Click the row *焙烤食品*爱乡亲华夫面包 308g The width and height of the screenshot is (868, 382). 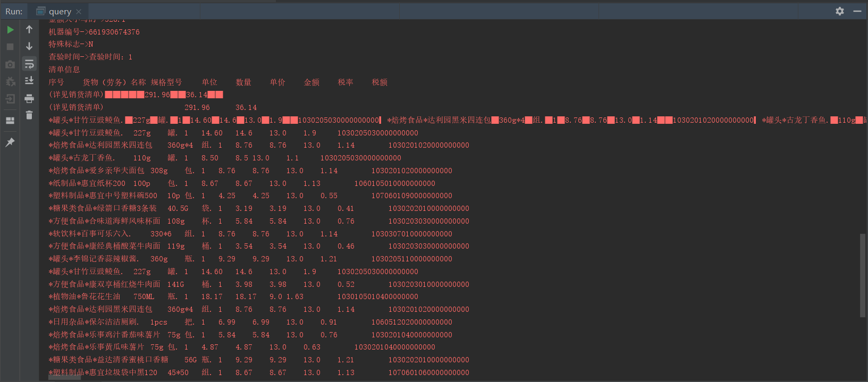[250, 171]
